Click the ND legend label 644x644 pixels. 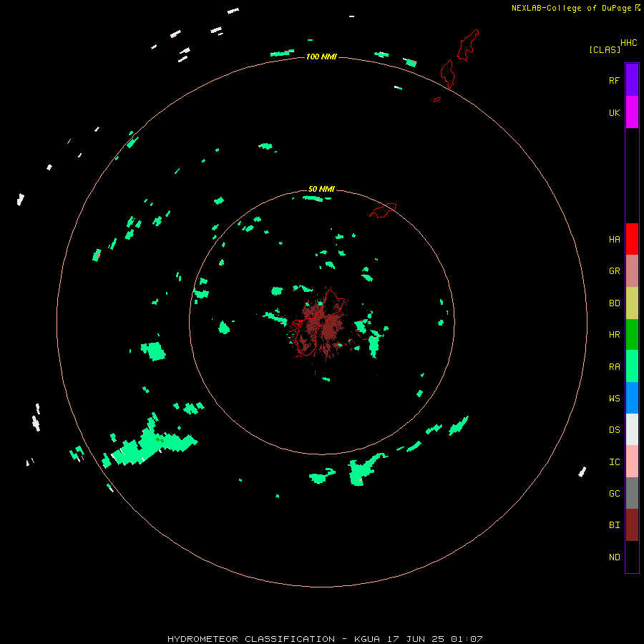pos(614,557)
